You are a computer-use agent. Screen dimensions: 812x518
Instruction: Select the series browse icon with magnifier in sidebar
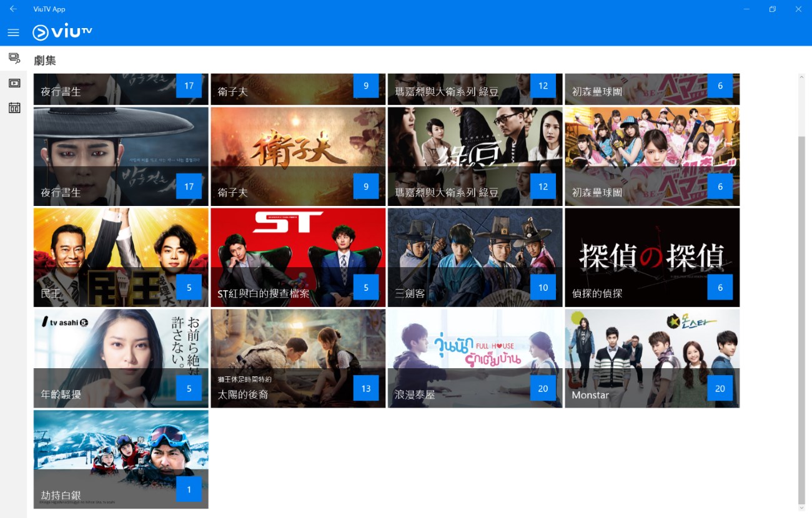14,59
